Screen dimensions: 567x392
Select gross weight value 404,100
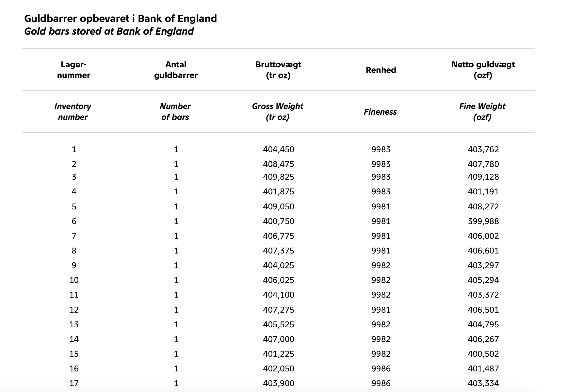click(x=279, y=295)
